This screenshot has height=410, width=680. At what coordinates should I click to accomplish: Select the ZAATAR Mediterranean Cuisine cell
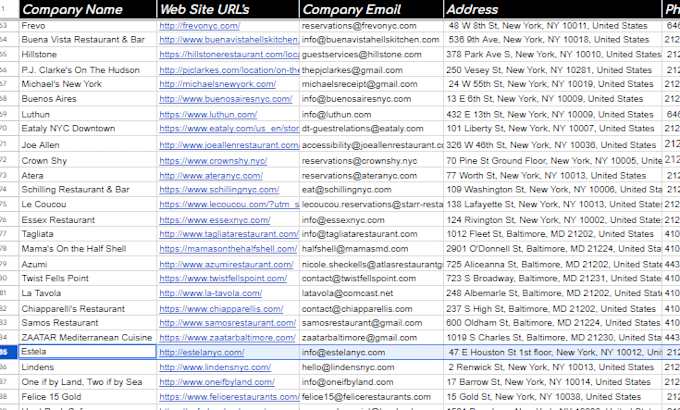[88, 338]
